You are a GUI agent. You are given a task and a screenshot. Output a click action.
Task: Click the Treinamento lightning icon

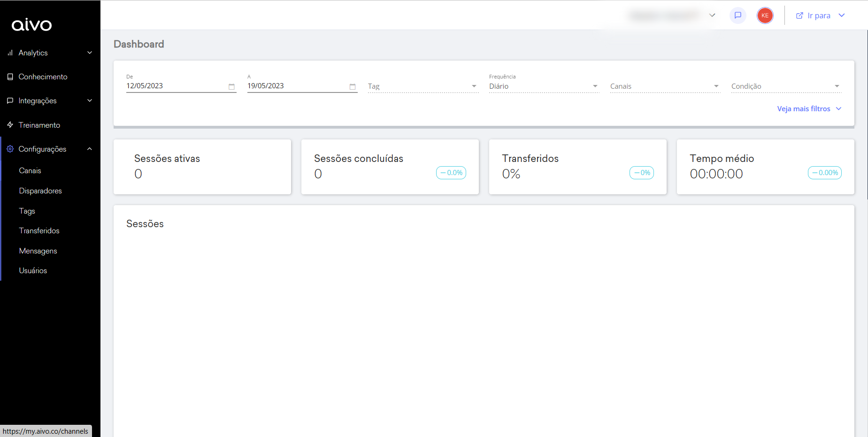(10, 125)
